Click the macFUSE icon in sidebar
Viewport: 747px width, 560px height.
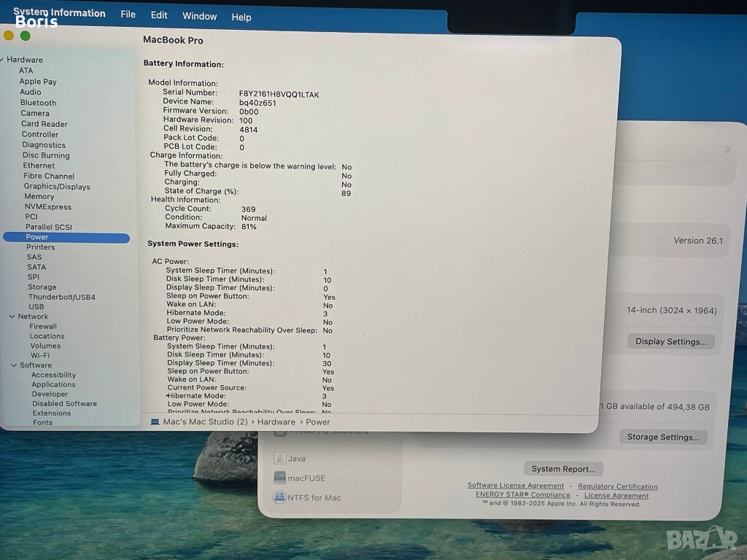point(279,478)
